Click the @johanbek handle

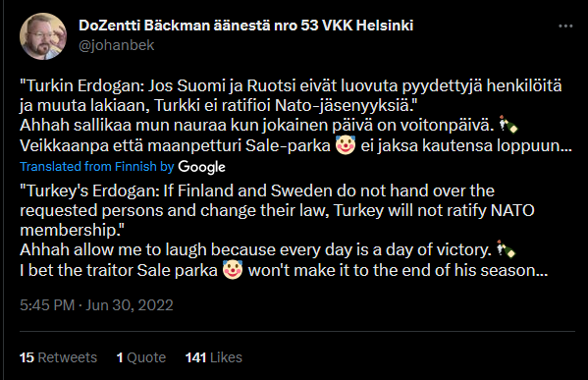(117, 45)
